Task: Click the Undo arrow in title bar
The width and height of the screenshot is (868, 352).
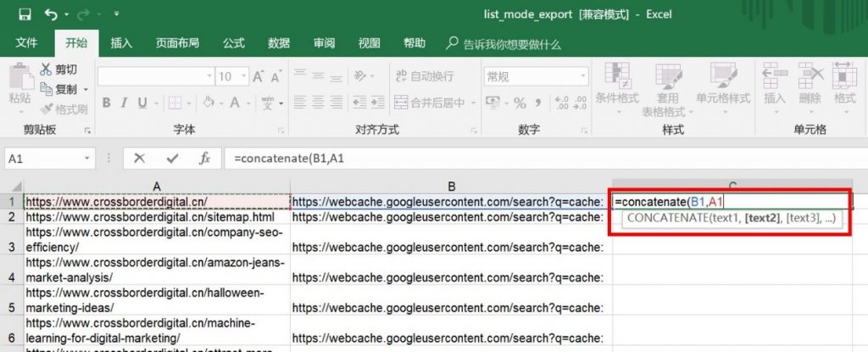Action: point(51,14)
